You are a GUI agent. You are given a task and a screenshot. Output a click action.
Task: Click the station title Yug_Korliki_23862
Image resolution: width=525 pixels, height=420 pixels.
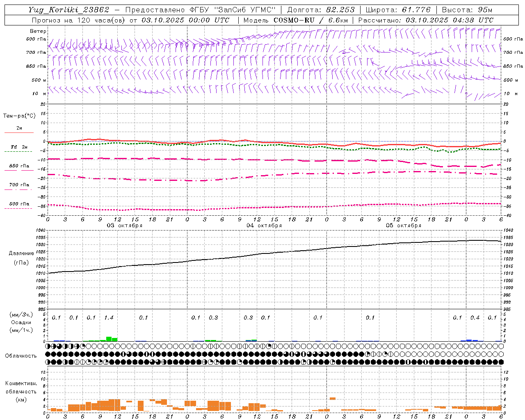point(69,10)
